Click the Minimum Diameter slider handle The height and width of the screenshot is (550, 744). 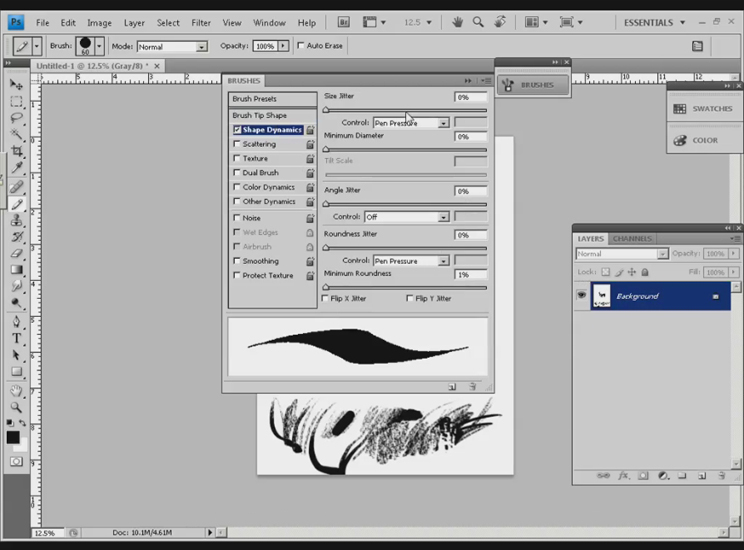pos(326,149)
